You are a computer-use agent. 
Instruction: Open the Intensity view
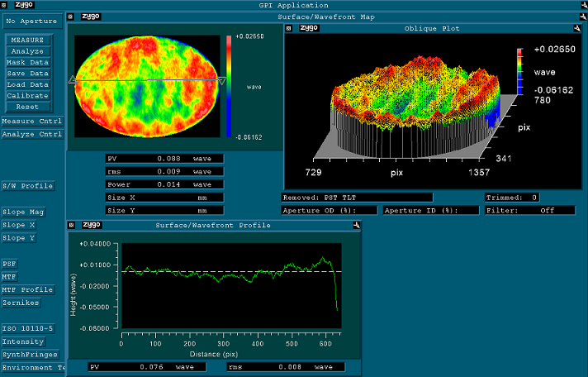coord(23,341)
